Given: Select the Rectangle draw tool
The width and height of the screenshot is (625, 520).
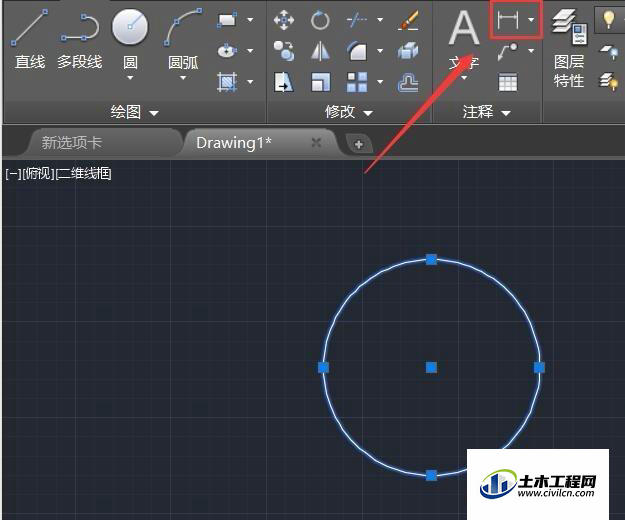Looking at the screenshot, I should [x=227, y=20].
